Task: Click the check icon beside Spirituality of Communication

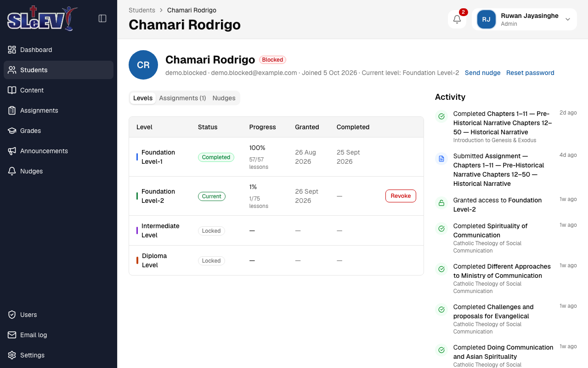Action: pos(441,229)
